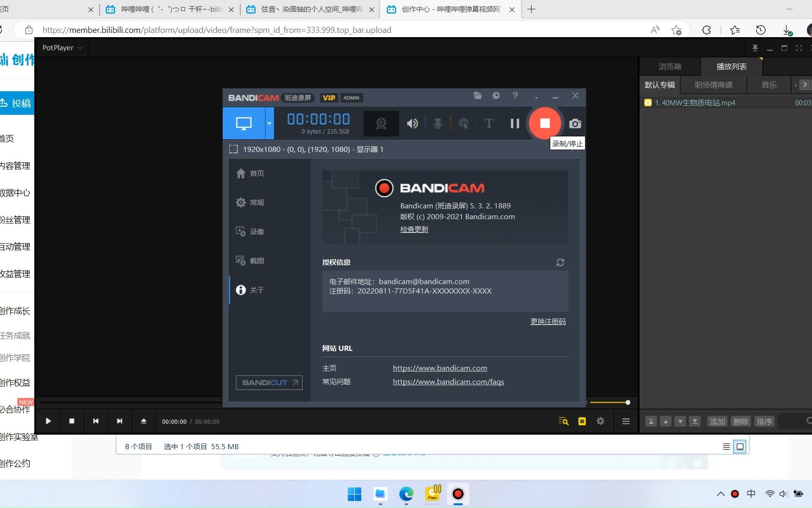The height and width of the screenshot is (508, 812).
Task: Switch to the 浏览器 tab in PotPlayer
Action: [x=670, y=67]
